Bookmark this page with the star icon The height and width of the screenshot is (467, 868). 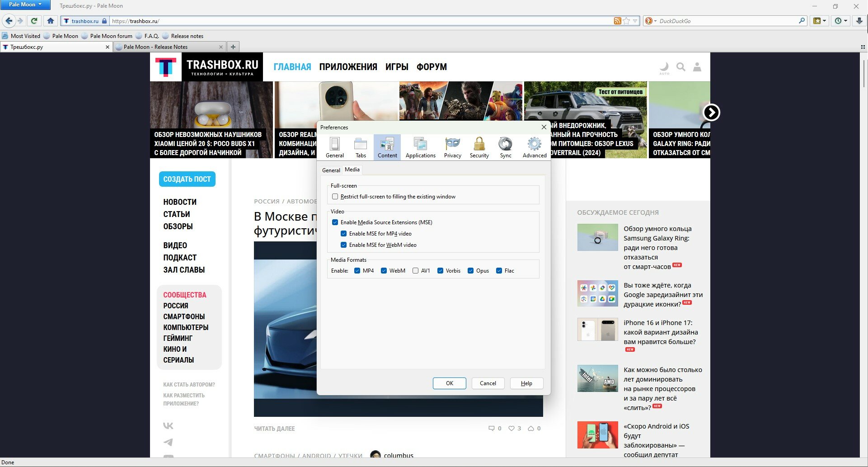(x=626, y=21)
